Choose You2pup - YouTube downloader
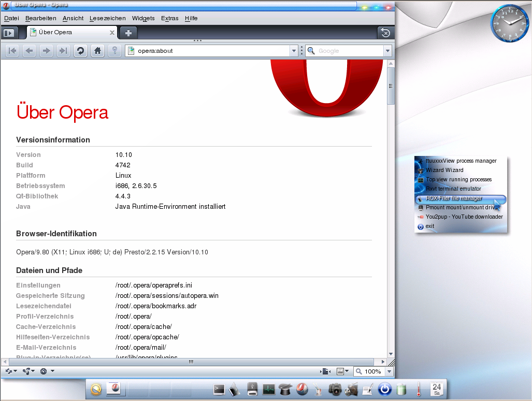 [x=461, y=217]
